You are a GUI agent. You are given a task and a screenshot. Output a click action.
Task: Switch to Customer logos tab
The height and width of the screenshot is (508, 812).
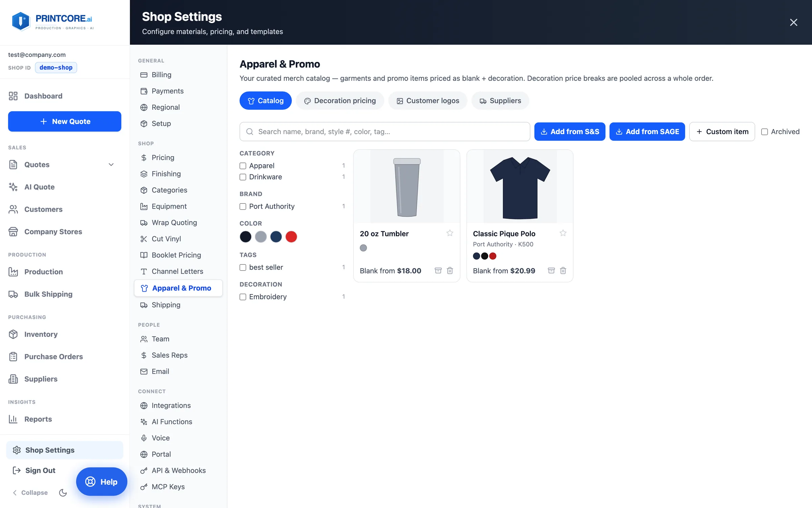(x=428, y=101)
